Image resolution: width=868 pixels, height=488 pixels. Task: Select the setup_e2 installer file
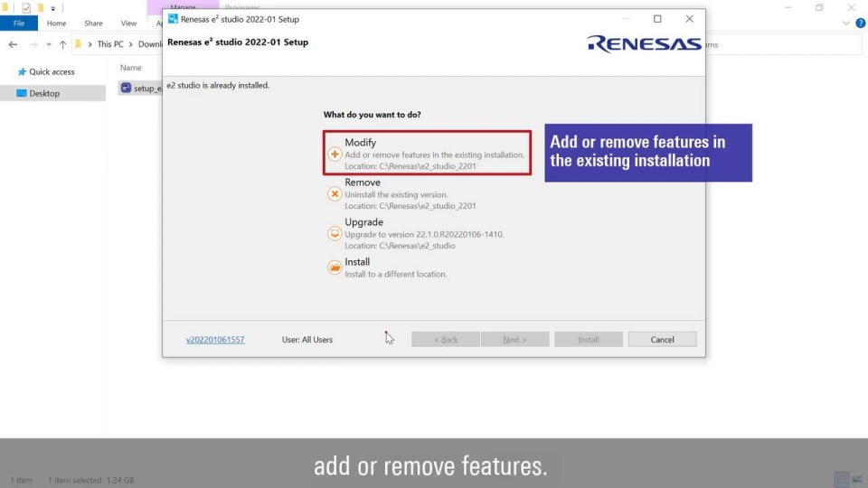coord(141,88)
